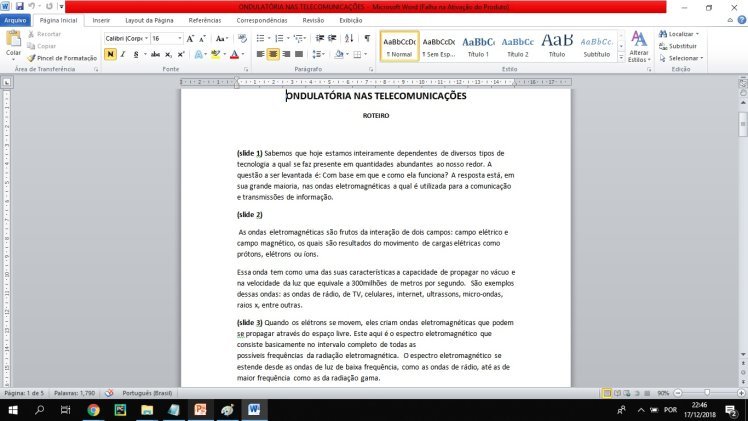Switch to the Inserir tab

point(101,21)
